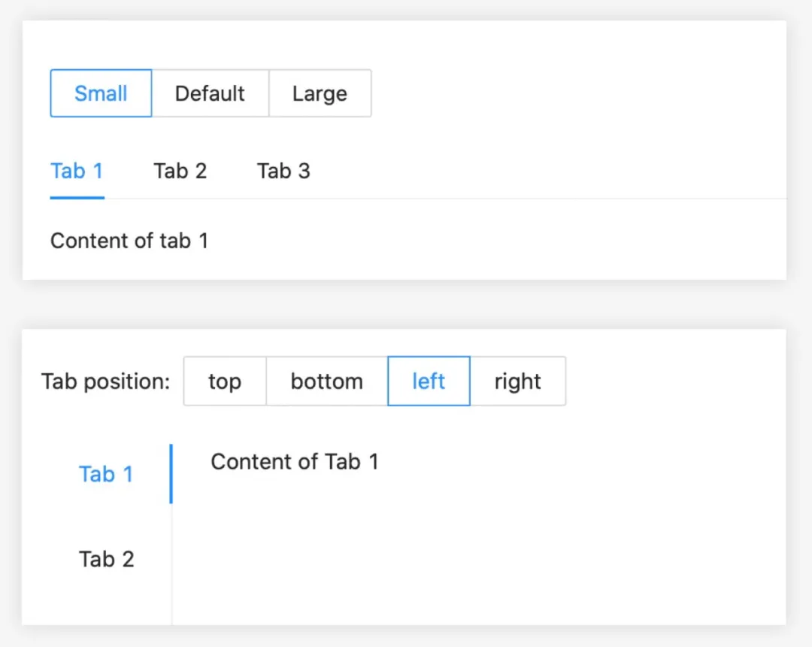Click the "Tab position:" label
Viewport: 812px width, 647px height.
coord(106,381)
